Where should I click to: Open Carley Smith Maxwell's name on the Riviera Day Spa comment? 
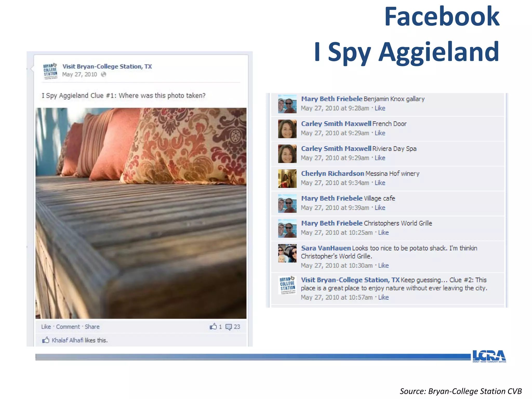coord(336,149)
